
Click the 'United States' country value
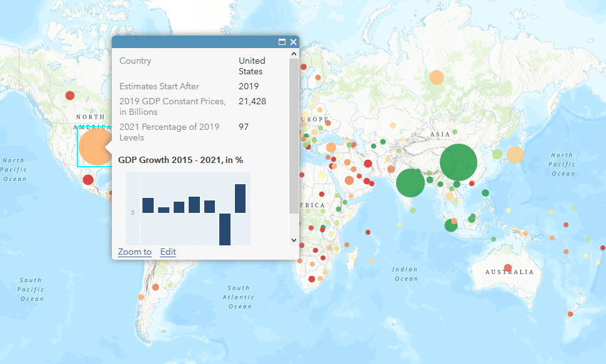[x=252, y=66]
